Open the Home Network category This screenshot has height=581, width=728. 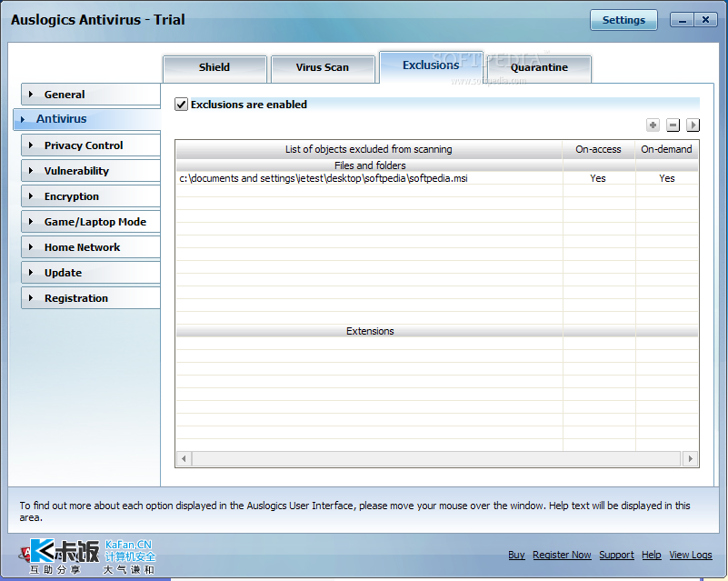[91, 247]
